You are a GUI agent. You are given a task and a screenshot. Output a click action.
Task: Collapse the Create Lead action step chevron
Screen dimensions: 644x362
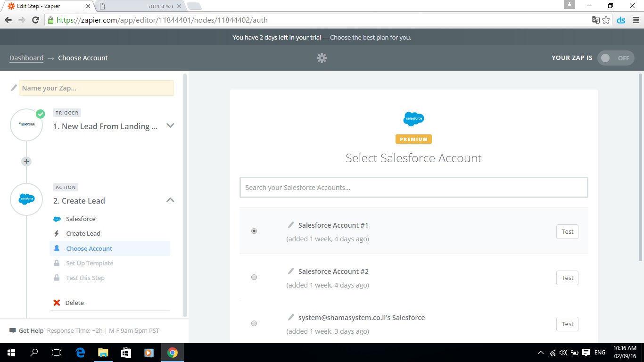click(170, 200)
